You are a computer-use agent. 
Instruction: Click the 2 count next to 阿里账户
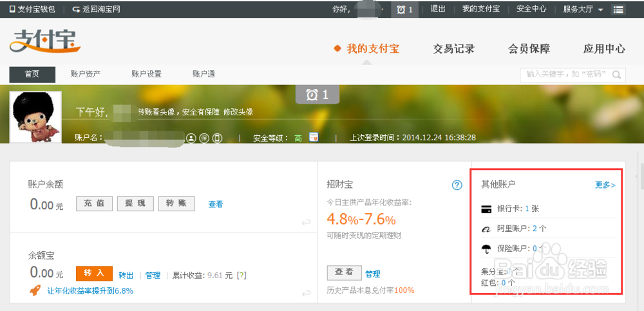point(535,229)
